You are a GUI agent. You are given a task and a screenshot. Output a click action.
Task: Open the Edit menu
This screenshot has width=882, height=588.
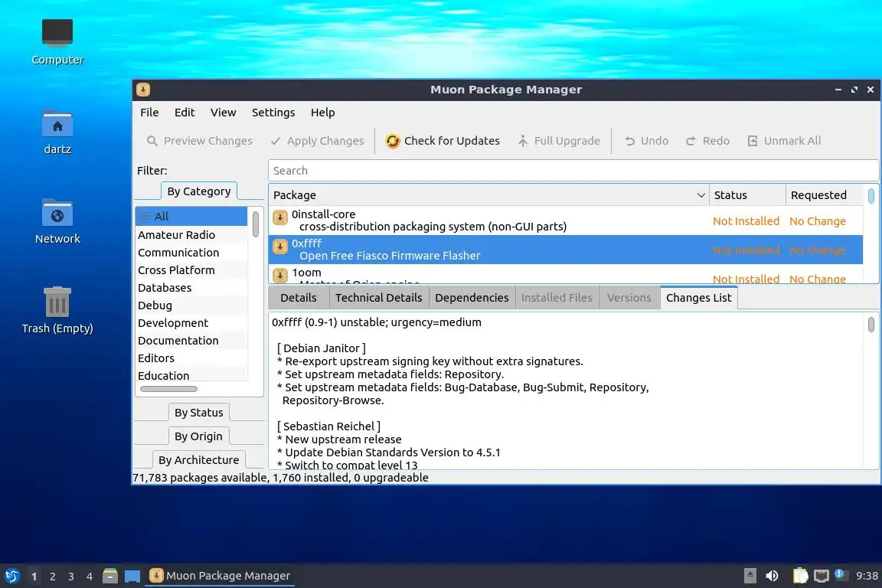[185, 113]
